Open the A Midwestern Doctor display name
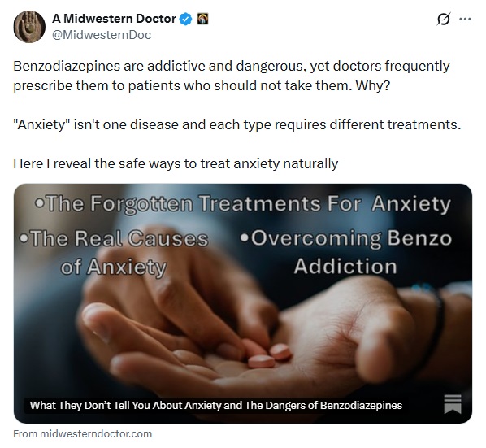Viewport: 486px width, 448px height. click(114, 19)
